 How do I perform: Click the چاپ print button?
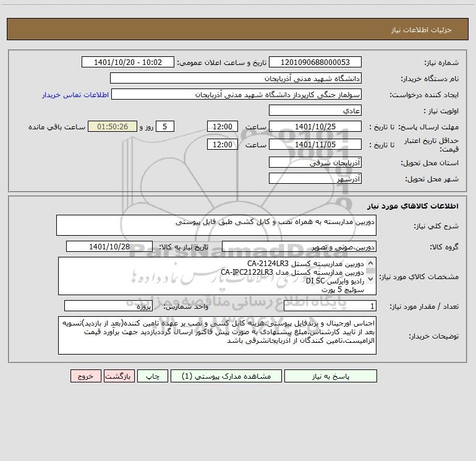point(153,376)
